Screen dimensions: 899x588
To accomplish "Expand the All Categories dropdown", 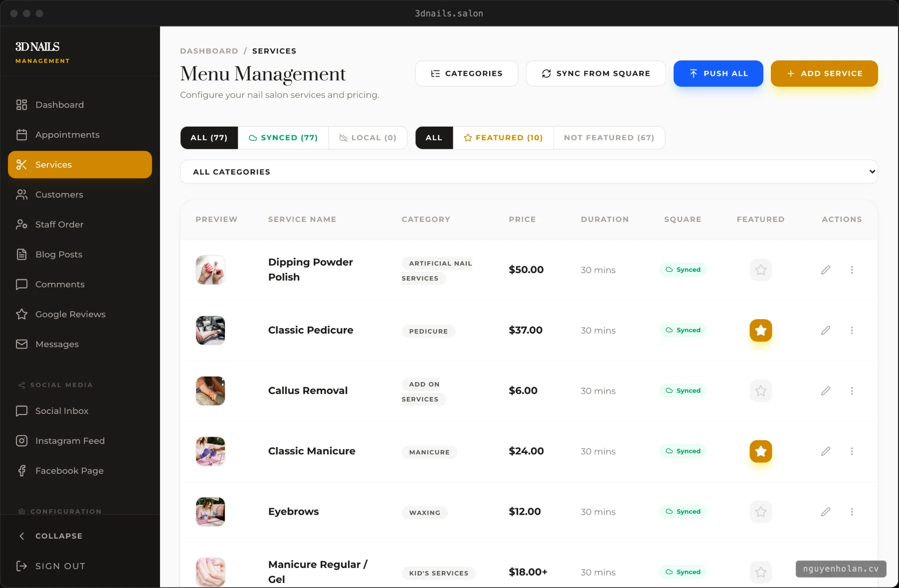I will 529,172.
